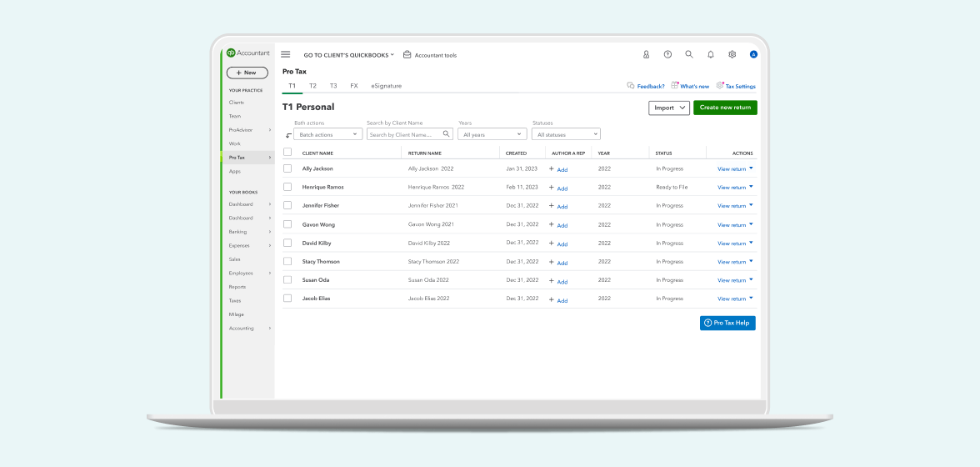Add author or rep for Ally Jackson

coord(558,168)
